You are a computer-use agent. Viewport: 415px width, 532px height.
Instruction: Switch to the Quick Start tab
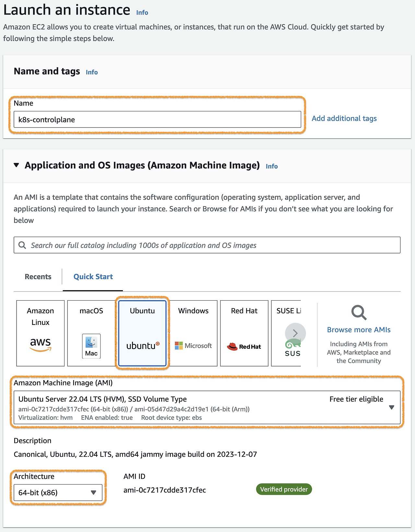click(x=93, y=277)
